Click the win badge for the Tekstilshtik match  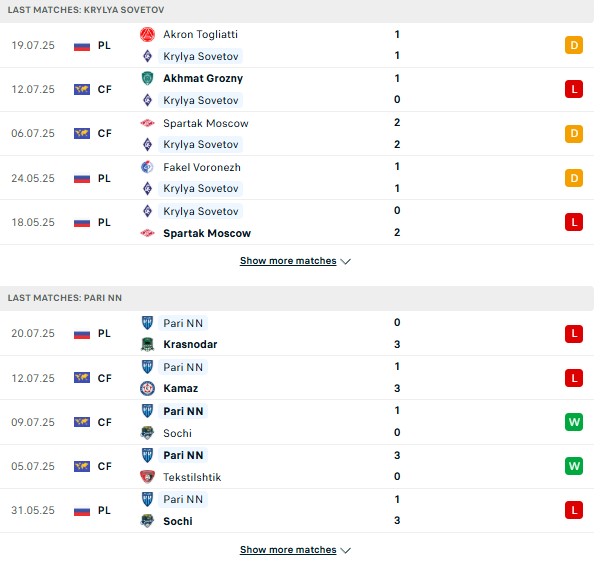574,466
